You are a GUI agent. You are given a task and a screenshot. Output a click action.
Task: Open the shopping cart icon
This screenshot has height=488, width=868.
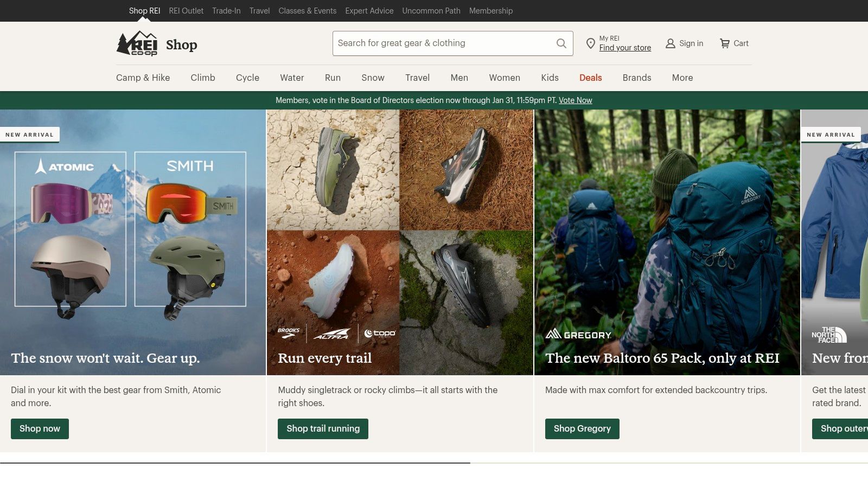[725, 43]
